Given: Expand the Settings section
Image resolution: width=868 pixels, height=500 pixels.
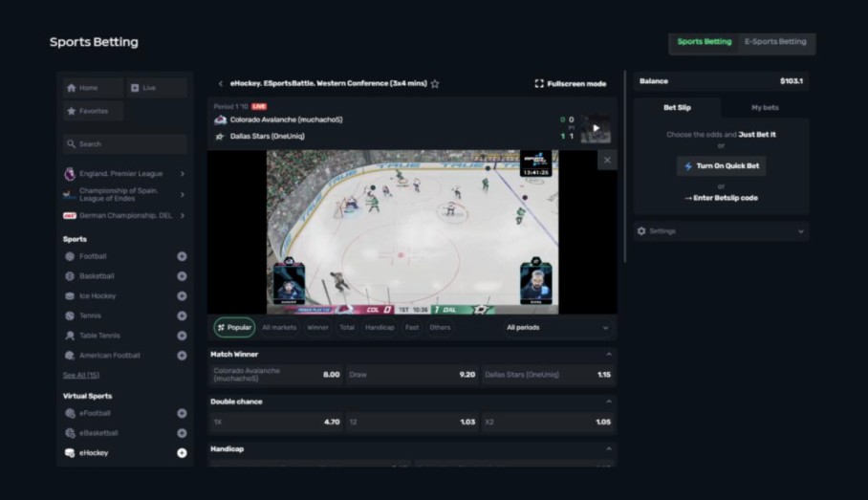Looking at the screenshot, I should 721,231.
